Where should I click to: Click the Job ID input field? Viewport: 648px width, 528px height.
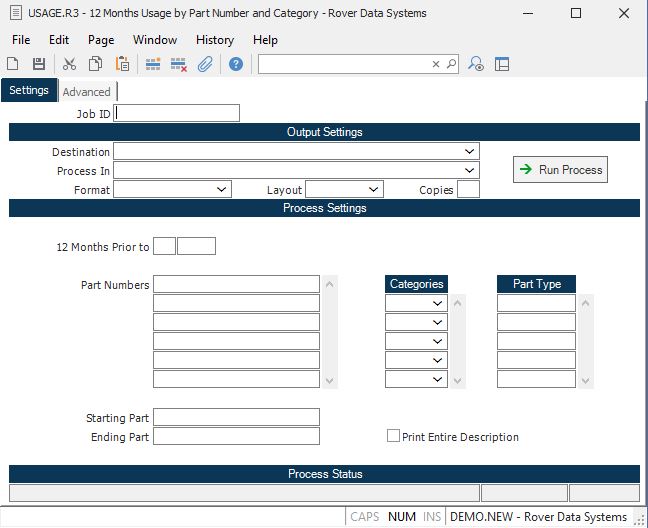click(x=177, y=113)
